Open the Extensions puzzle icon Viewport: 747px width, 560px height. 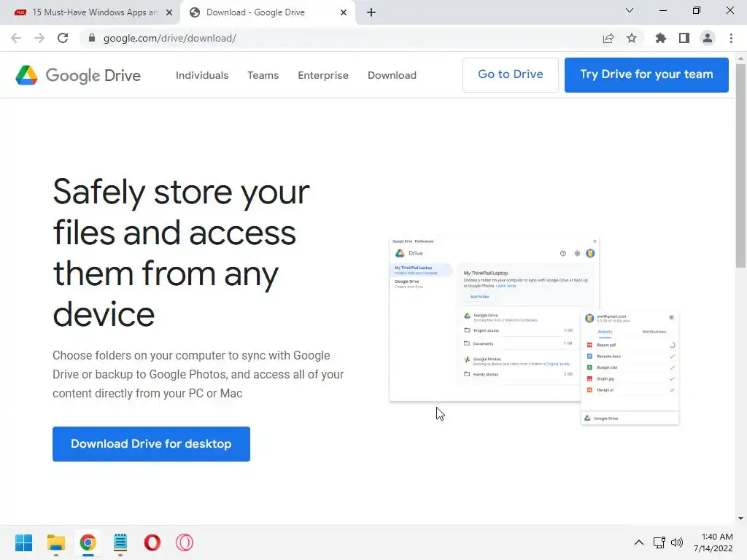coord(661,38)
